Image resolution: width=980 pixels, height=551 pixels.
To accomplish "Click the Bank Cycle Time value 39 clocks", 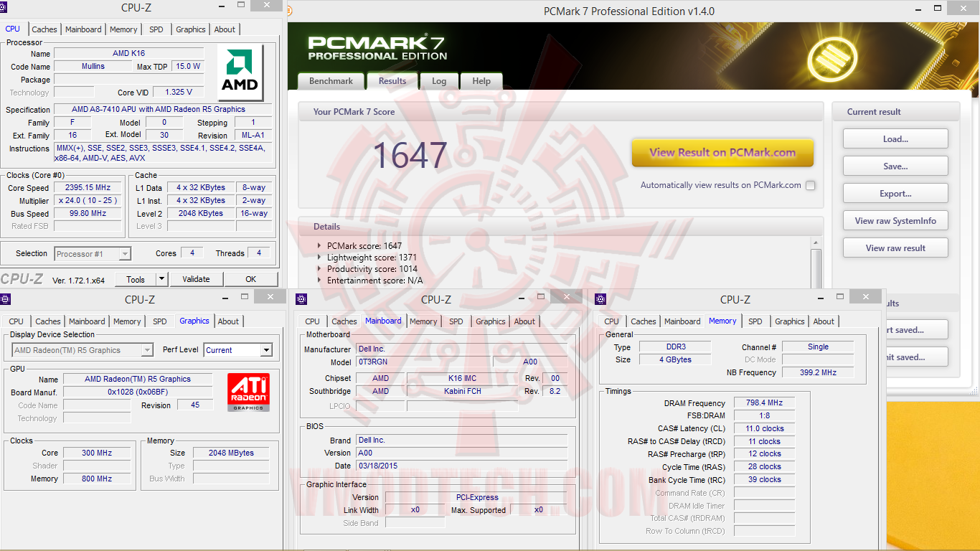I will (764, 479).
